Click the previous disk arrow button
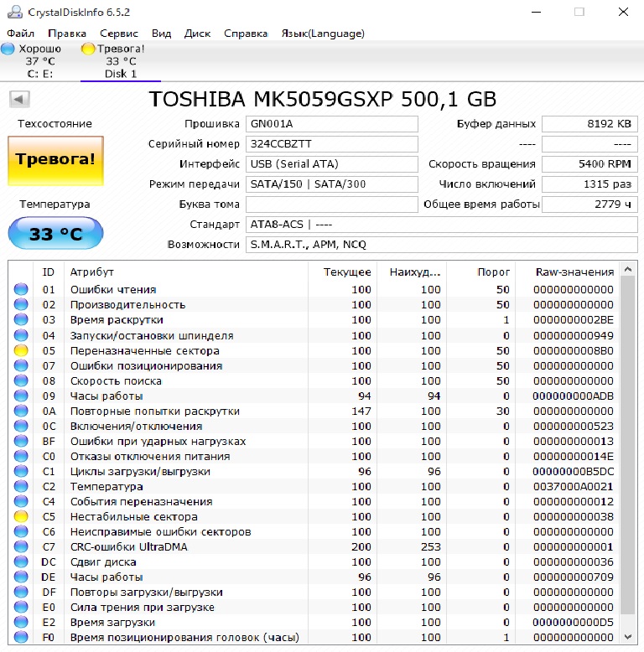The image size is (644, 652). click(19, 99)
